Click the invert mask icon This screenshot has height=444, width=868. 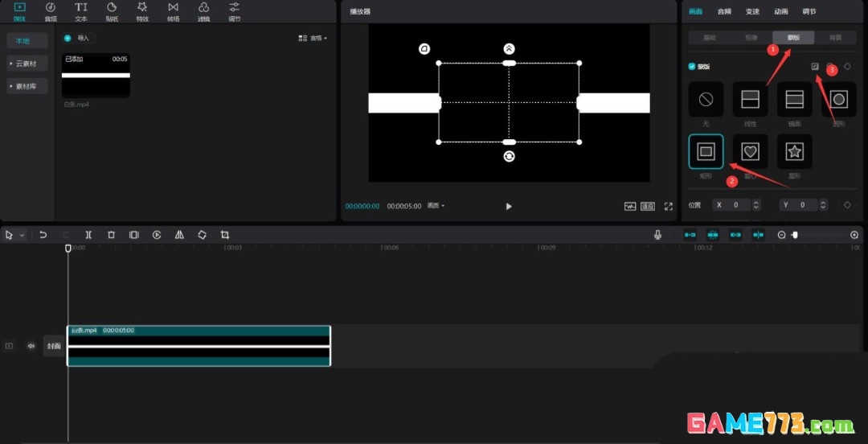tap(815, 67)
